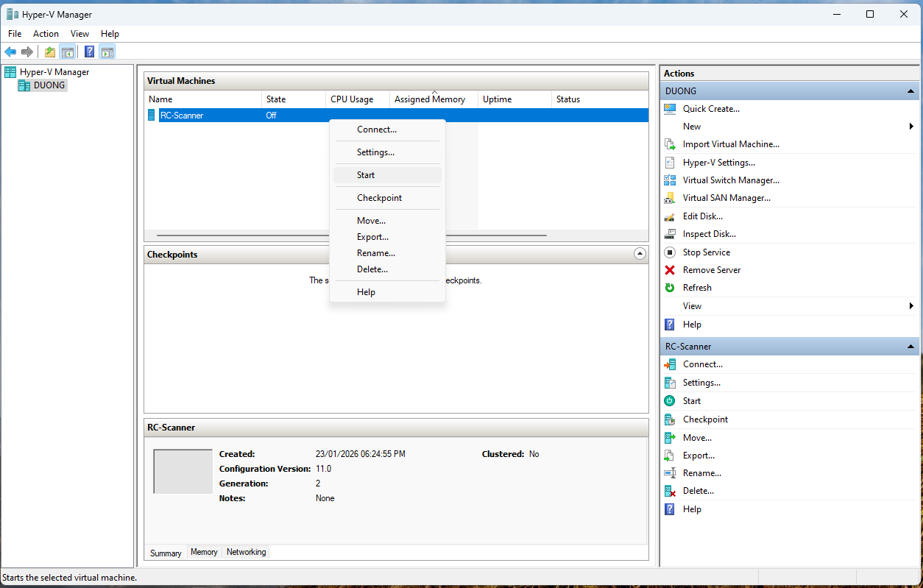The height and width of the screenshot is (588, 923).
Task: Click the Virtual Switch Manager icon
Action: tap(670, 180)
